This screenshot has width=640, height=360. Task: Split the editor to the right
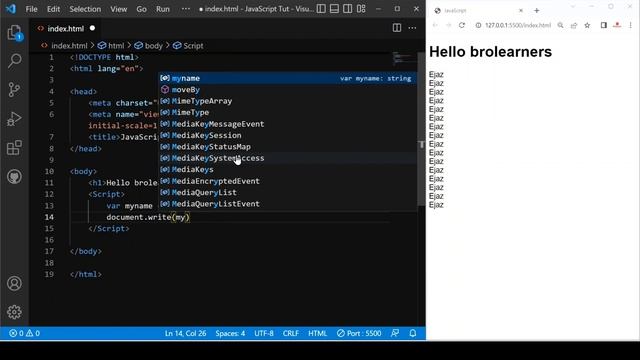397,28
